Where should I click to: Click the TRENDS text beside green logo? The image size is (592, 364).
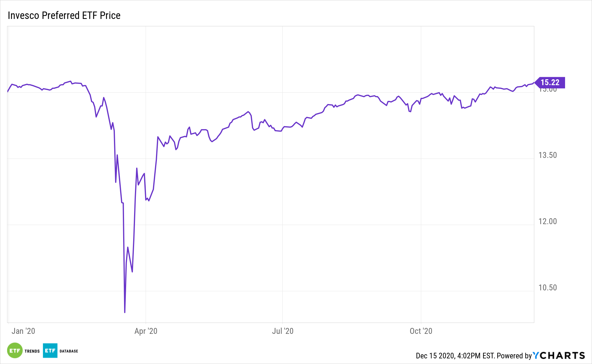[32, 351]
